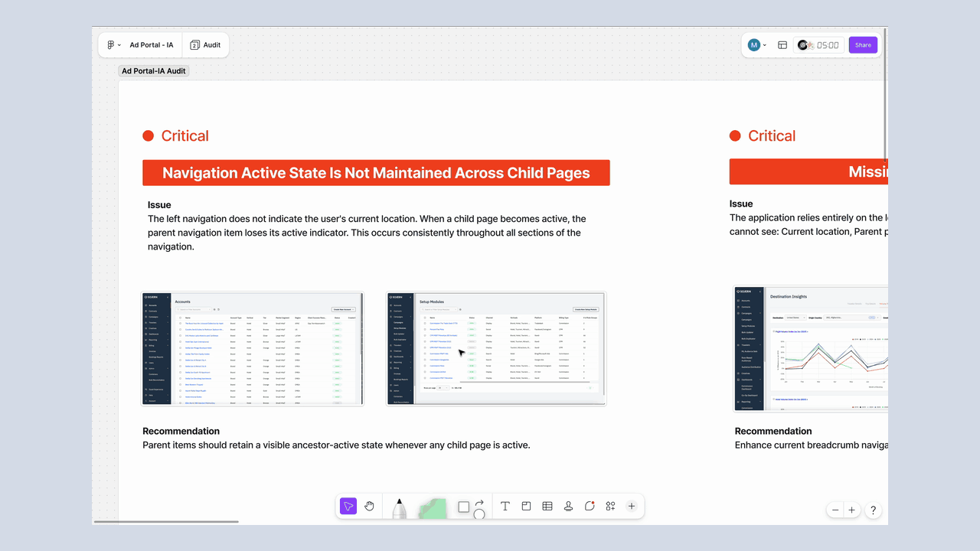
Task: Select the Text tool
Action: pos(505,506)
